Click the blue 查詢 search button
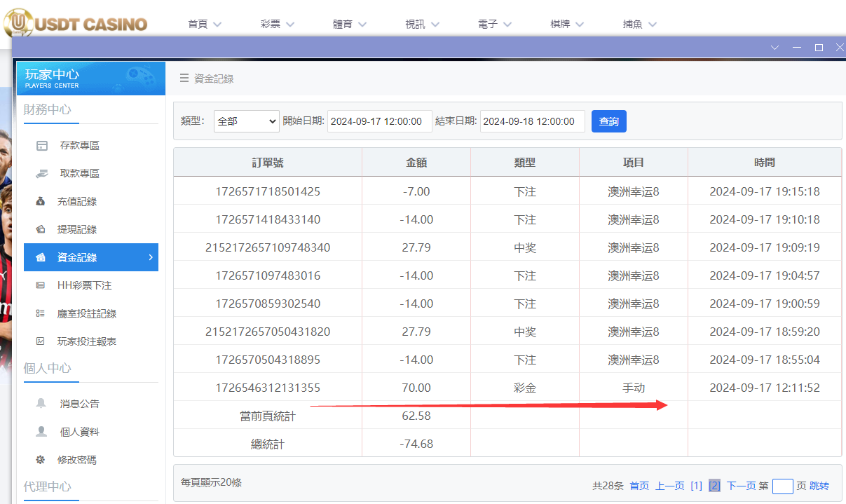The image size is (846, 504). click(608, 121)
